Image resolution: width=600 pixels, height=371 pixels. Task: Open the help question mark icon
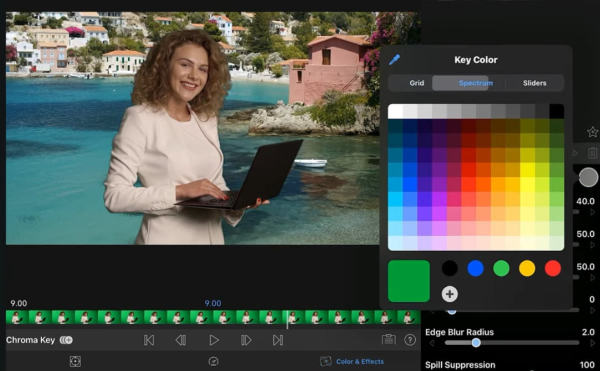pyautogui.click(x=410, y=340)
